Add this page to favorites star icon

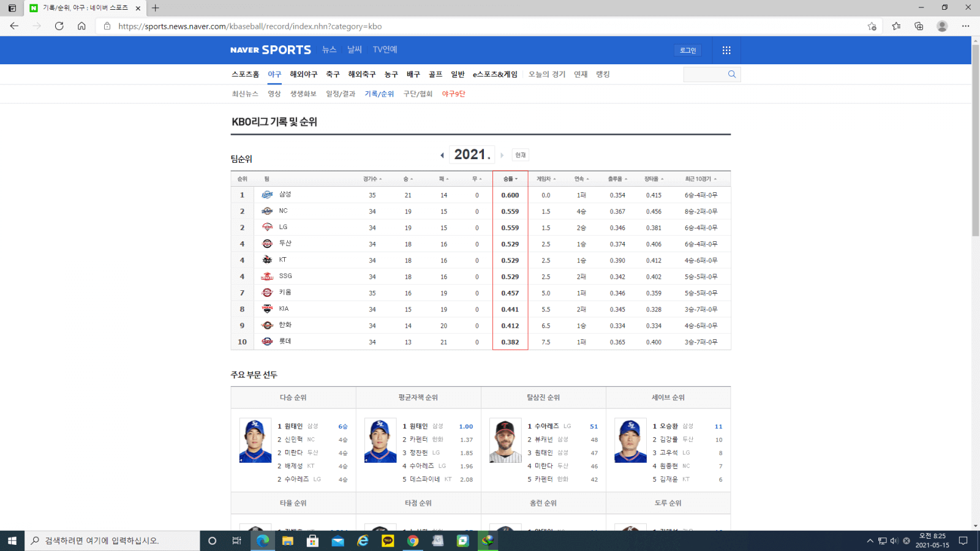click(x=872, y=26)
